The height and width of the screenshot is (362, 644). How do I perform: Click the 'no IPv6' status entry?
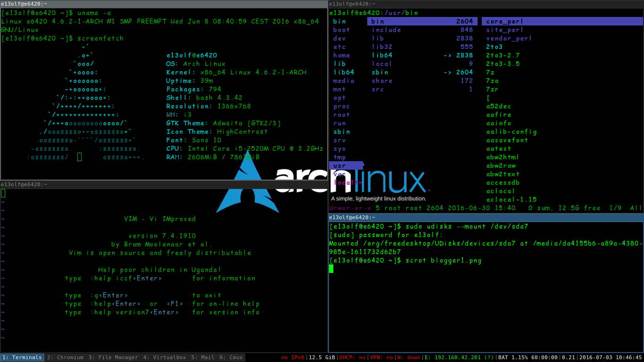293,357
